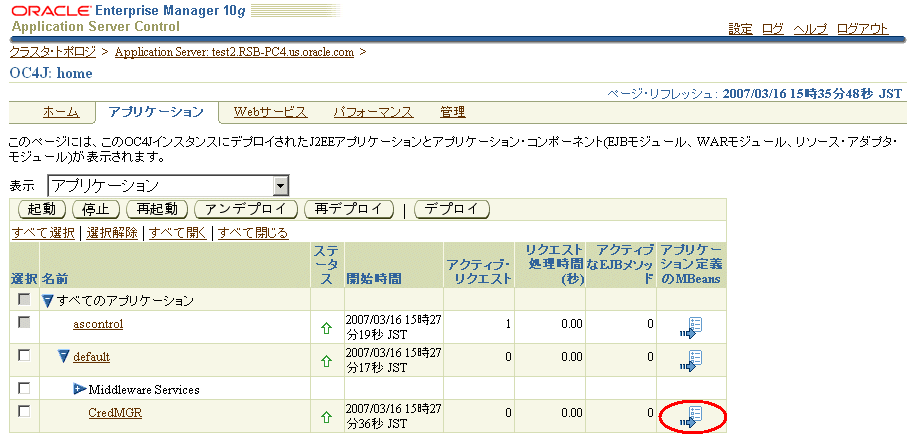Click the ログアウト link

863,29
